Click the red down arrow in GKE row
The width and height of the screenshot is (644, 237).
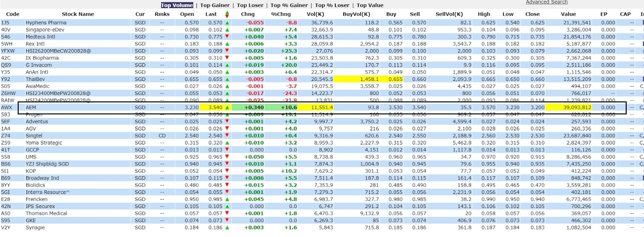pyautogui.click(x=227, y=221)
